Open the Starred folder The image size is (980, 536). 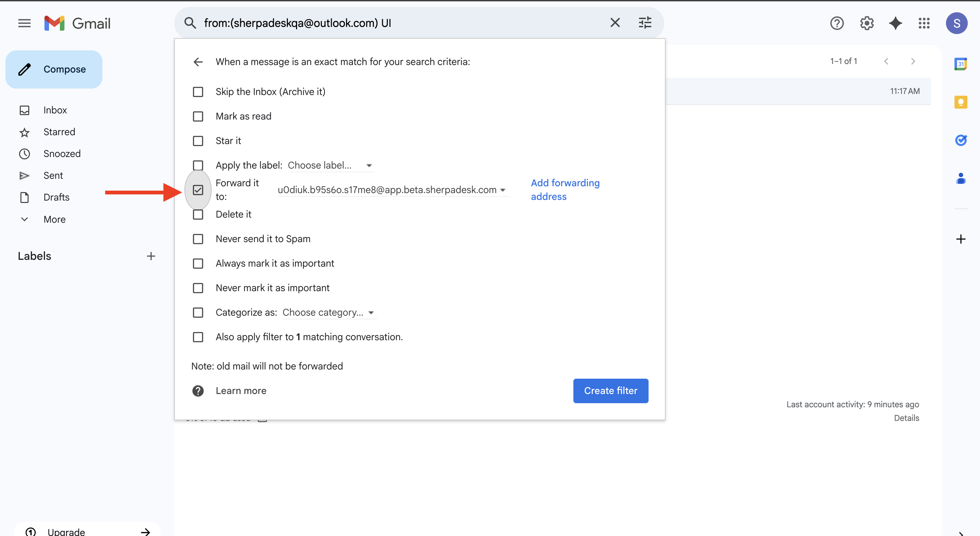[x=59, y=132]
